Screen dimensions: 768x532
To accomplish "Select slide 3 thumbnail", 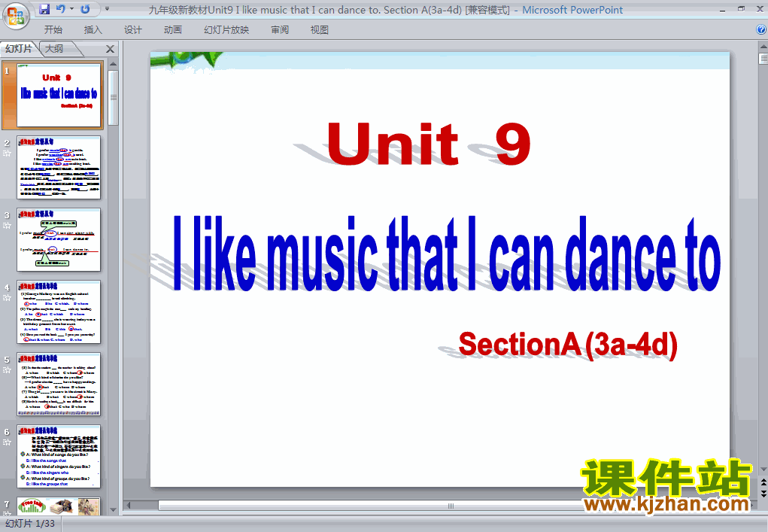I will tap(59, 239).
